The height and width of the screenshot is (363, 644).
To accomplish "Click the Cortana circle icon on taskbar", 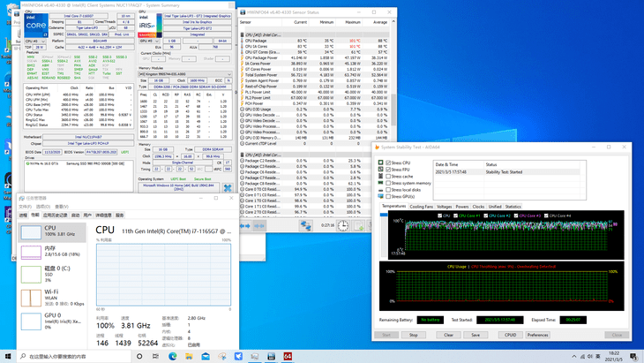I will [x=139, y=356].
